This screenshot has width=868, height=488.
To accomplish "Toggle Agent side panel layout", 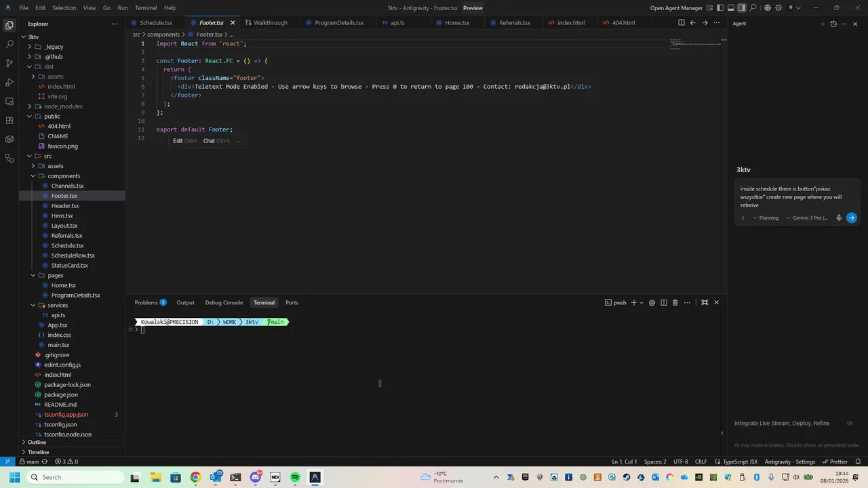I will tap(742, 7).
